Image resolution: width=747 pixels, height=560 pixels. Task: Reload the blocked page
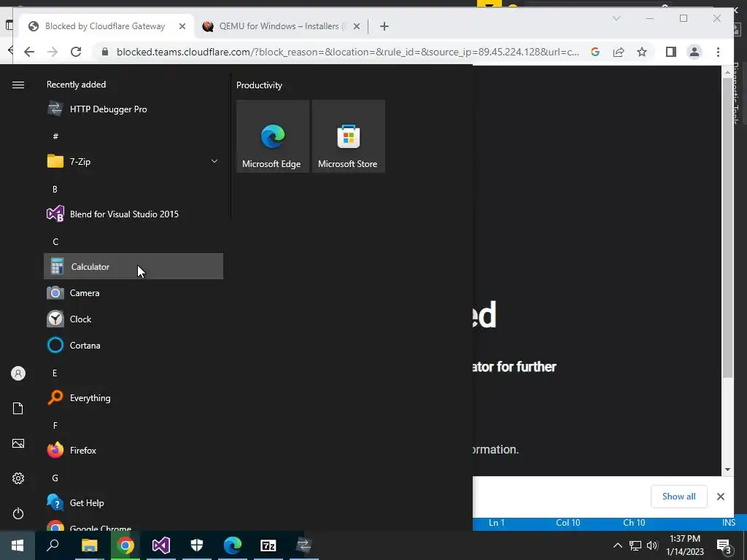pos(76,52)
